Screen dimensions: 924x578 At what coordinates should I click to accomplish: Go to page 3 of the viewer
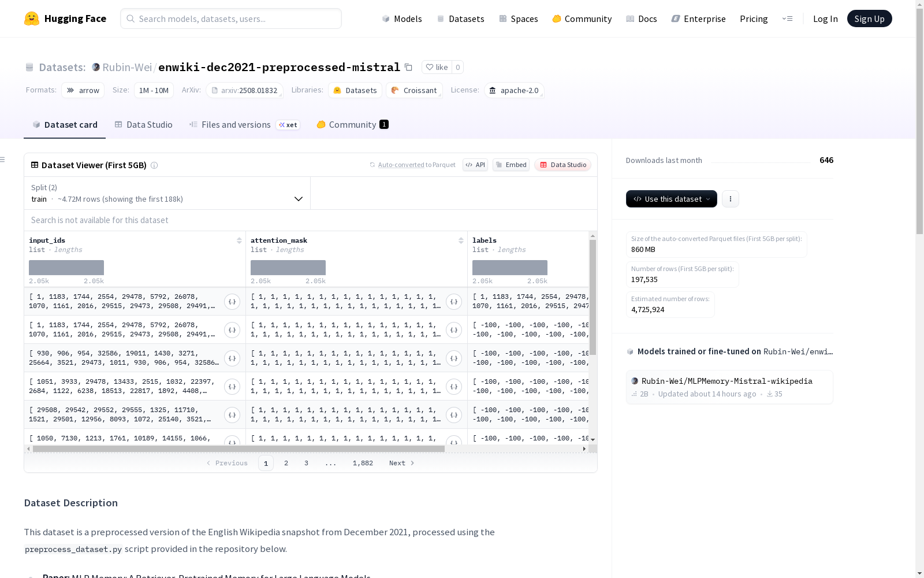(x=306, y=463)
